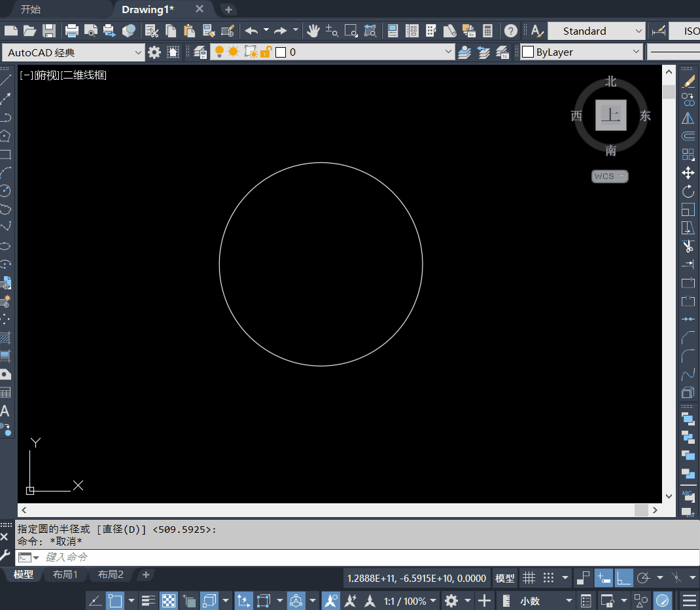Select the Polygon draw tool
Screen dimensions: 700x610
5,135
